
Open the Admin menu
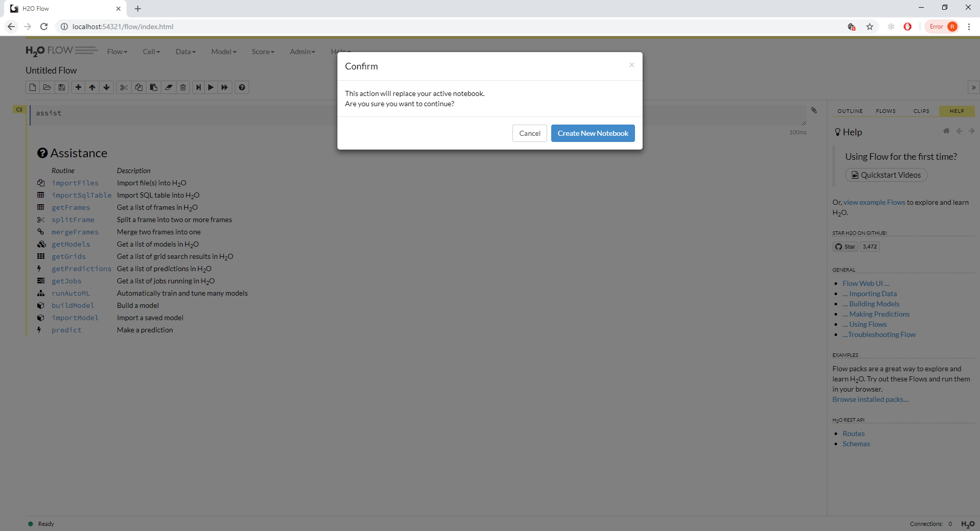pos(302,52)
